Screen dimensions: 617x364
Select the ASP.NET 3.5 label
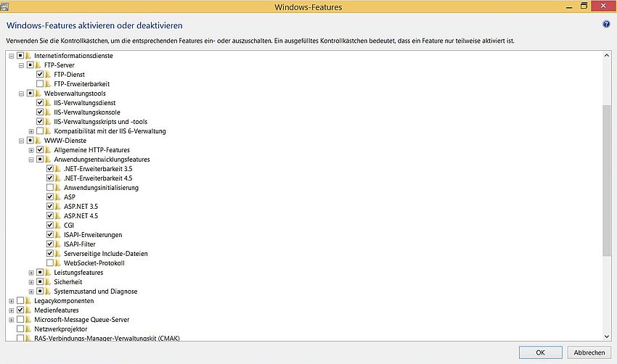pyautogui.click(x=81, y=207)
